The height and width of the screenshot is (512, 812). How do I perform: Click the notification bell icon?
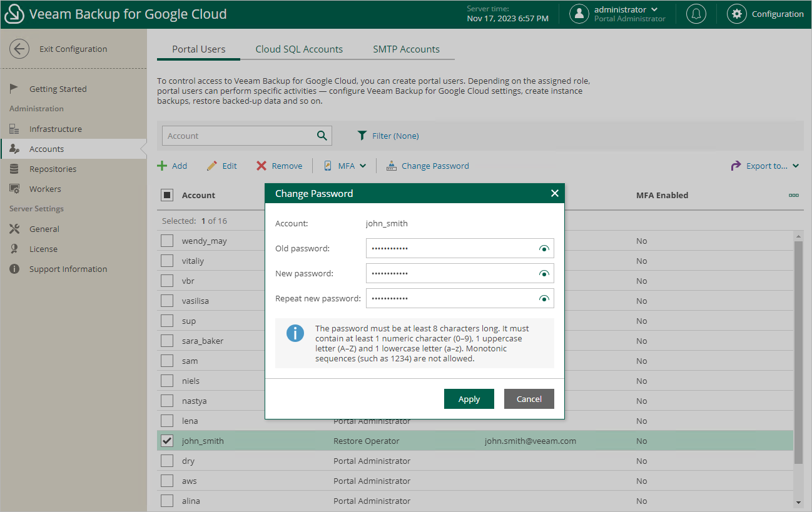click(x=696, y=14)
